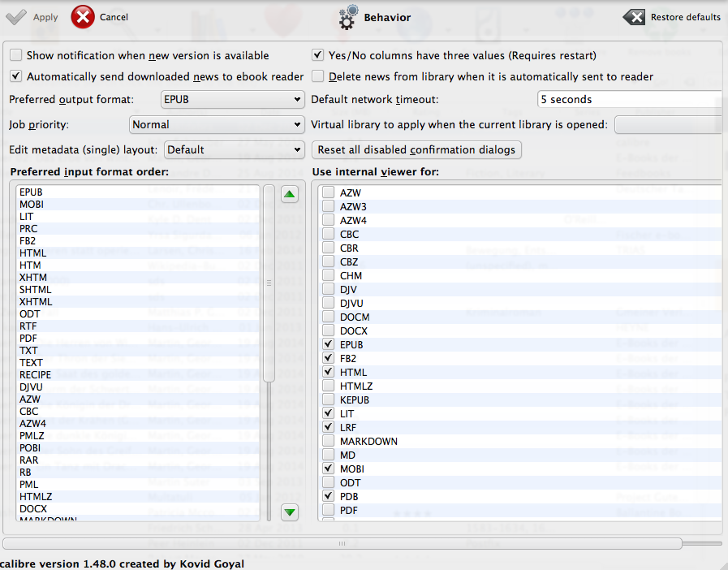Screen dimensions: 728x570
Task: Select XHTM in input format list
Action: click(138, 278)
